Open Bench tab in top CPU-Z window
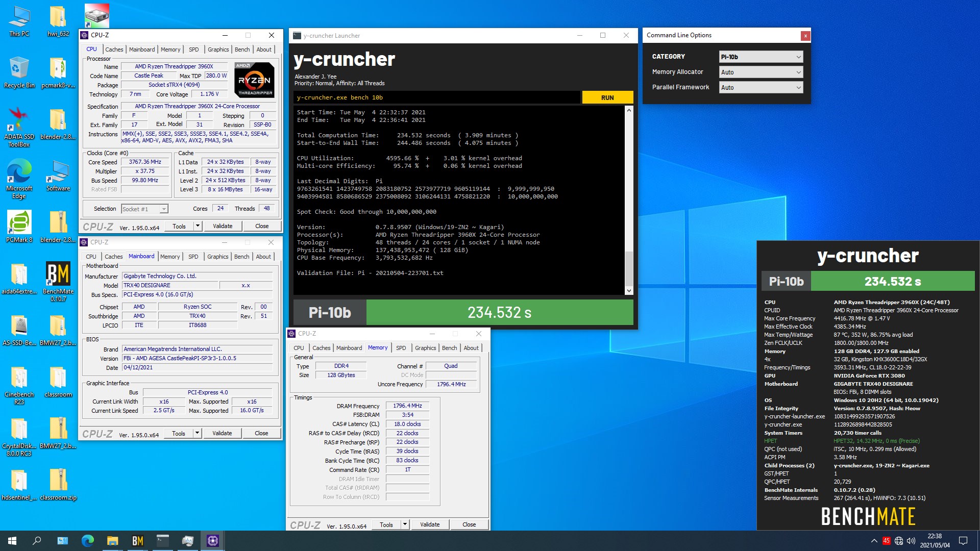The height and width of the screenshot is (551, 980). [x=242, y=49]
